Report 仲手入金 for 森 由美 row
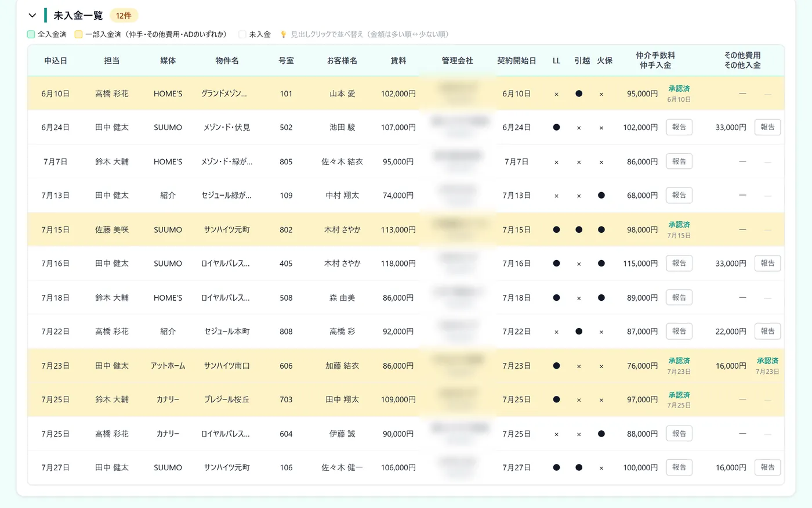This screenshot has height=508, width=812. point(679,297)
